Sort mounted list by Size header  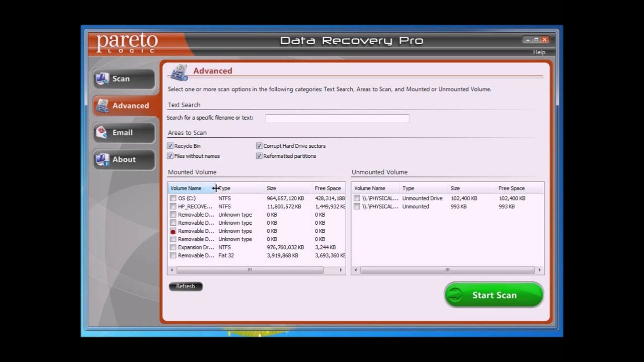pyautogui.click(x=288, y=188)
